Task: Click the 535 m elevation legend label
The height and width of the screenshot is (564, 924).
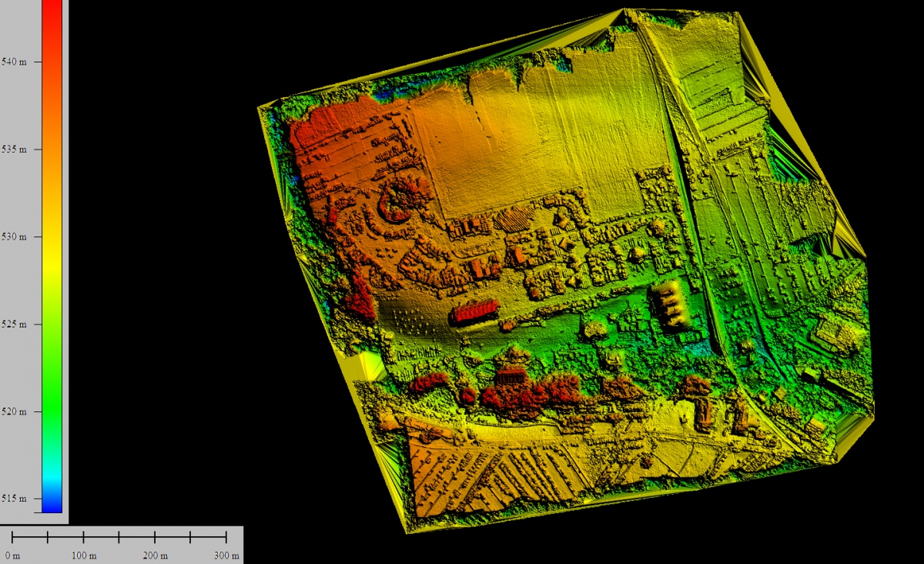Action: tap(15, 149)
